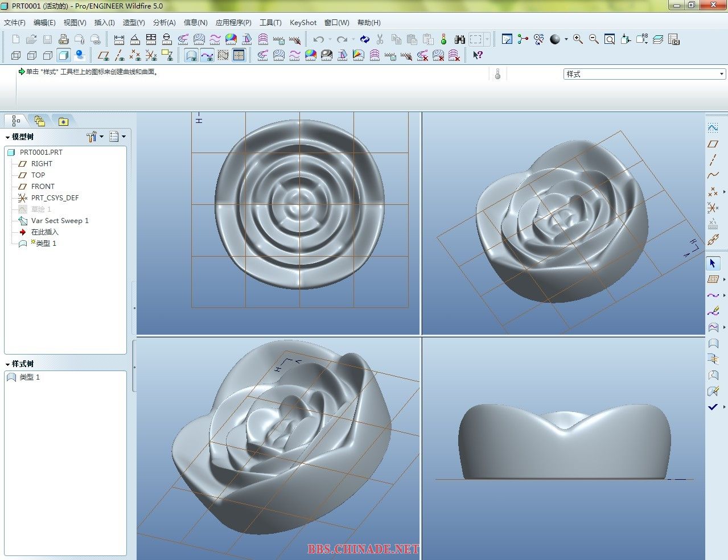The width and height of the screenshot is (728, 560).
Task: Collapse the 样式树 section
Action: (8, 364)
